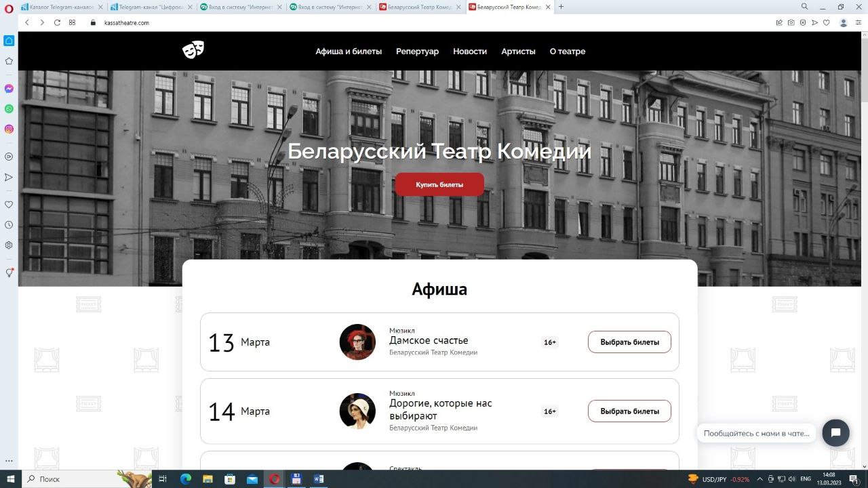The height and width of the screenshot is (488, 868).
Task: Open the 'Репертуар' navigation item
Action: 417,52
